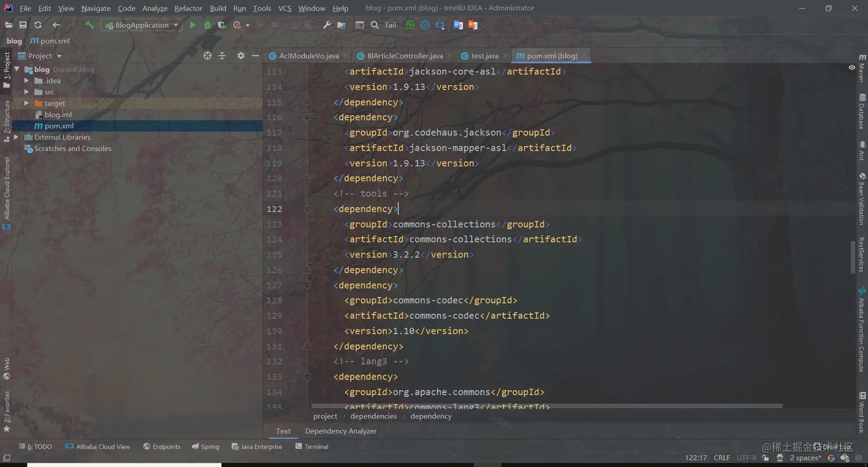Open the Maven side panel
Image resolution: width=868 pixels, height=467 pixels.
[x=862, y=68]
